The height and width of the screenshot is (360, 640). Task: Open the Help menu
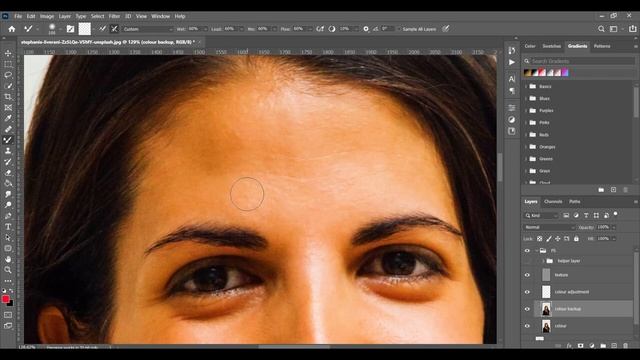point(180,16)
